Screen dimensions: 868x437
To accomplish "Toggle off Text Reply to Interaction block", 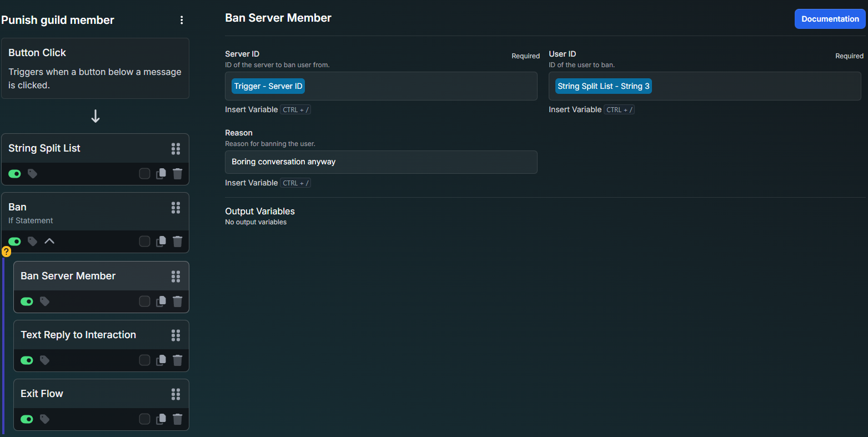I will [27, 360].
